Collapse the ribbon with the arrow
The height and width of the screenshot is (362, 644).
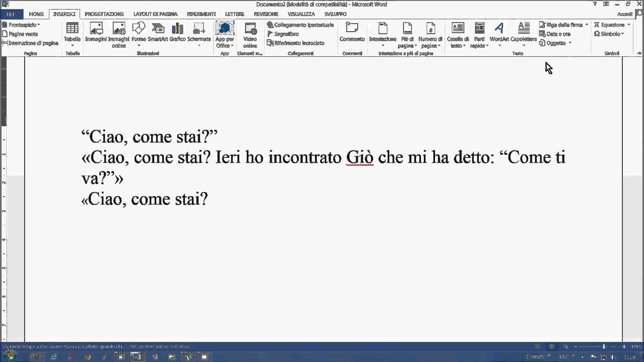(639, 53)
